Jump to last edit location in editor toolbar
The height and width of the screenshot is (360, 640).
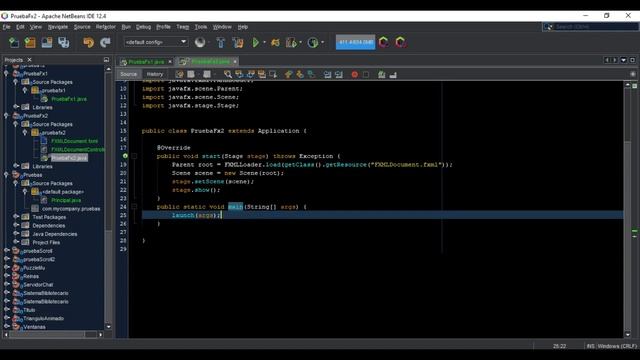click(x=179, y=74)
